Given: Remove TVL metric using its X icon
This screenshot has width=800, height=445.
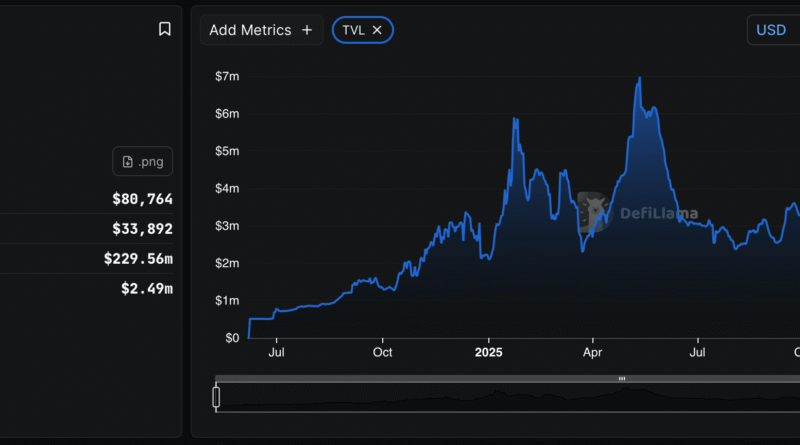Looking at the screenshot, I should 377,30.
